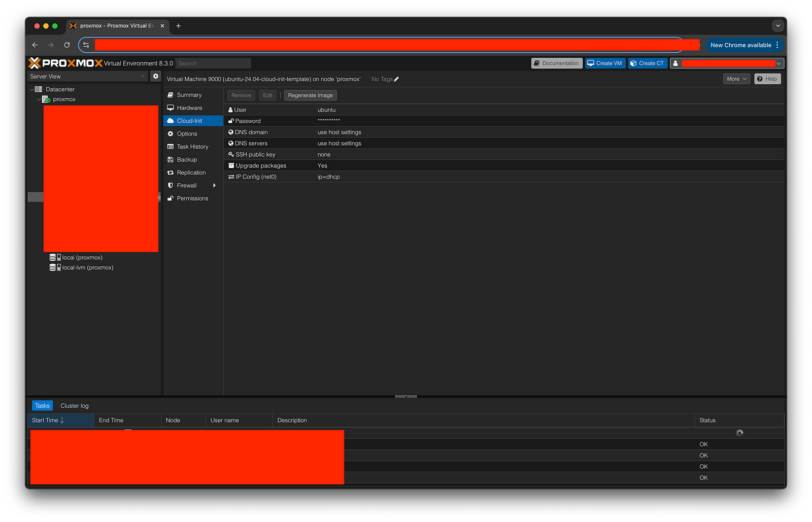View the Task History
The width and height of the screenshot is (812, 522).
point(193,147)
